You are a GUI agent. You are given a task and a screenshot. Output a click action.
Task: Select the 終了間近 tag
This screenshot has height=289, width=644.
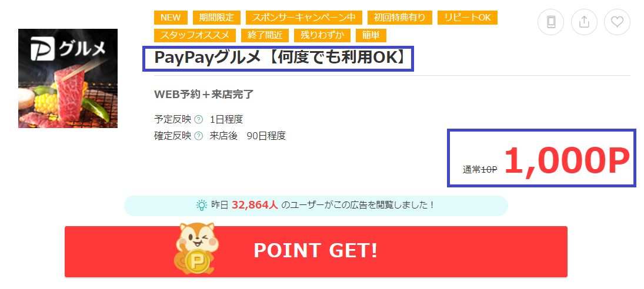(265, 35)
